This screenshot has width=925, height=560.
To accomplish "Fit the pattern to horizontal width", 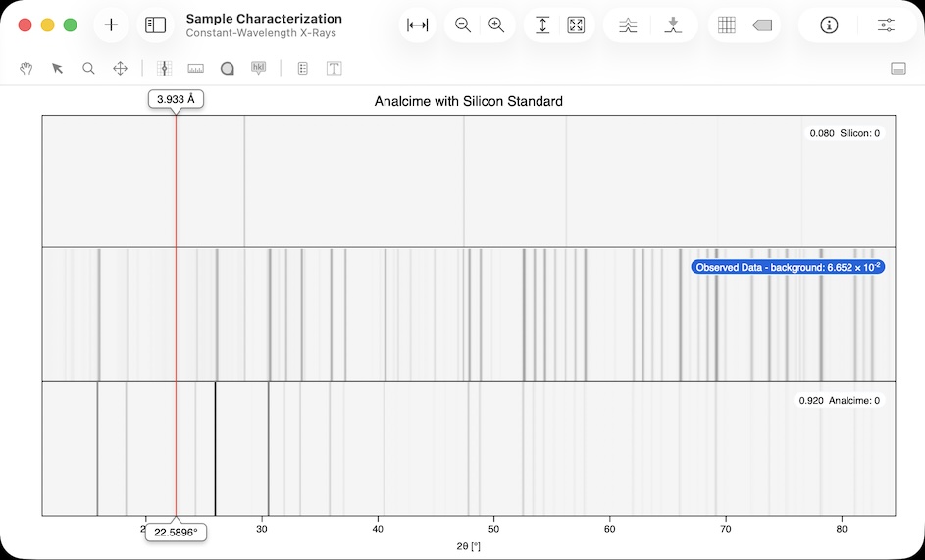I will (x=418, y=25).
